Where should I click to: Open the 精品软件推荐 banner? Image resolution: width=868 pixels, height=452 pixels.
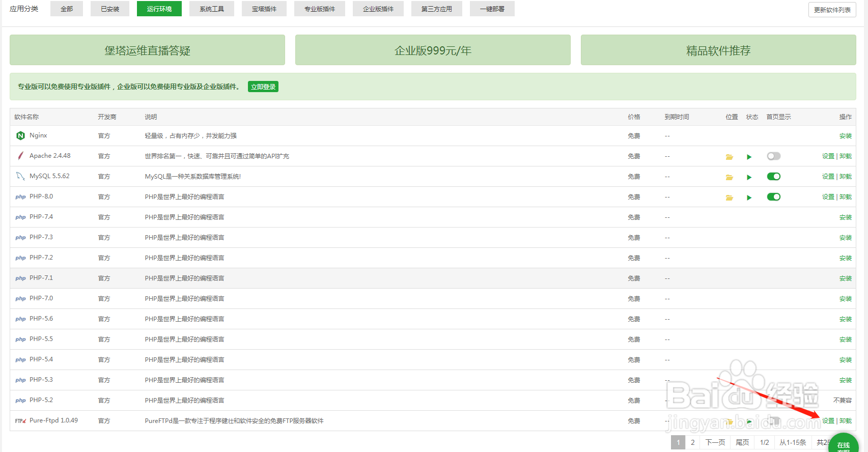pyautogui.click(x=718, y=50)
